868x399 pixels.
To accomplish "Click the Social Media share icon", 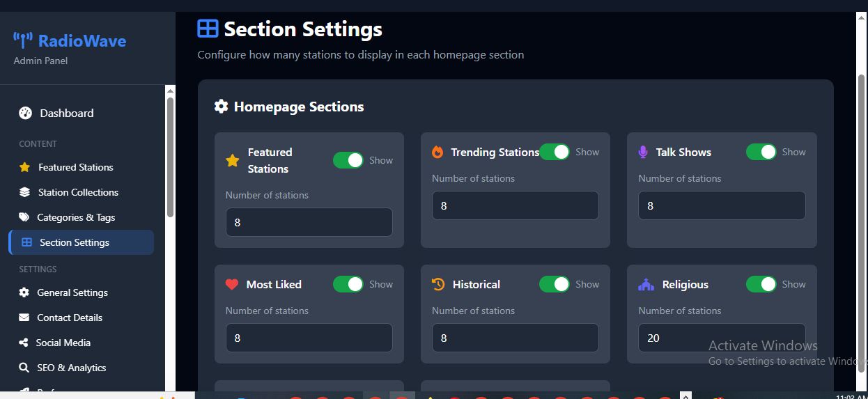I will [24, 343].
